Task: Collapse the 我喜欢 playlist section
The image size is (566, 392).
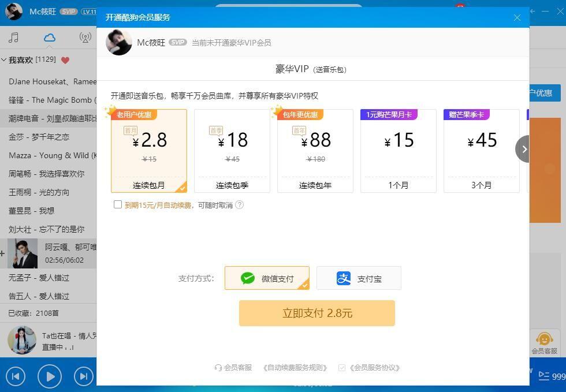Action: pyautogui.click(x=4, y=60)
